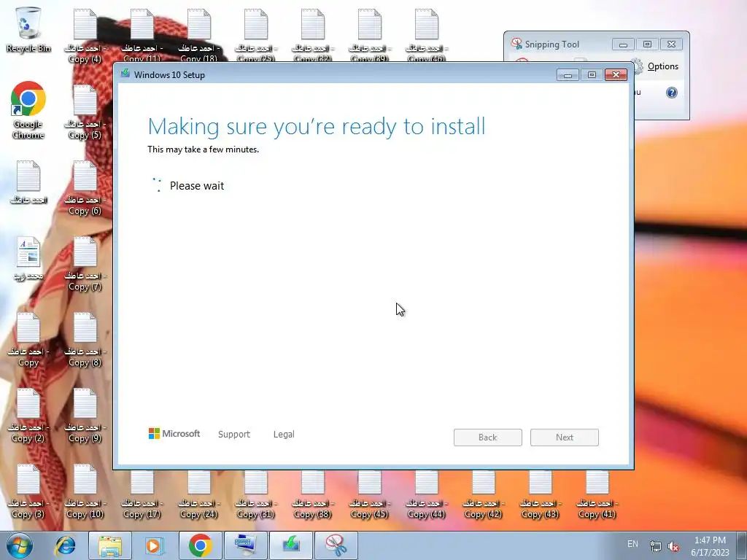The image size is (747, 560).
Task: Click the Support link in Setup
Action: [x=234, y=435]
